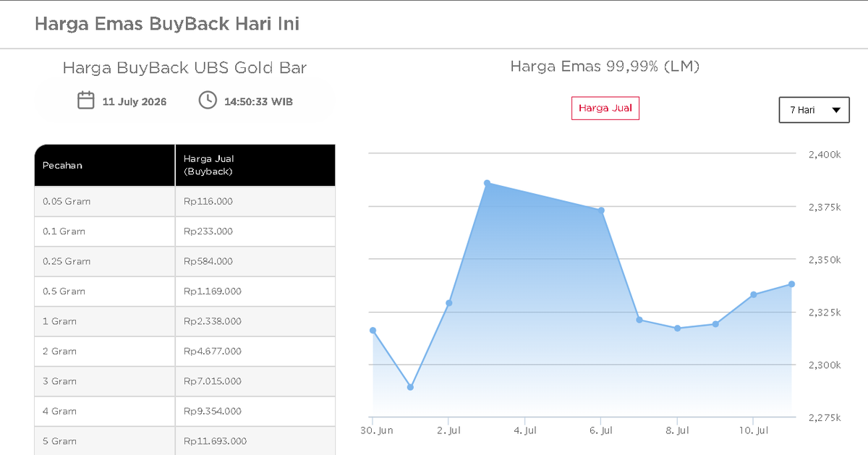Click the 2,275k y-axis label
The width and height of the screenshot is (868, 455).
pyautogui.click(x=824, y=418)
